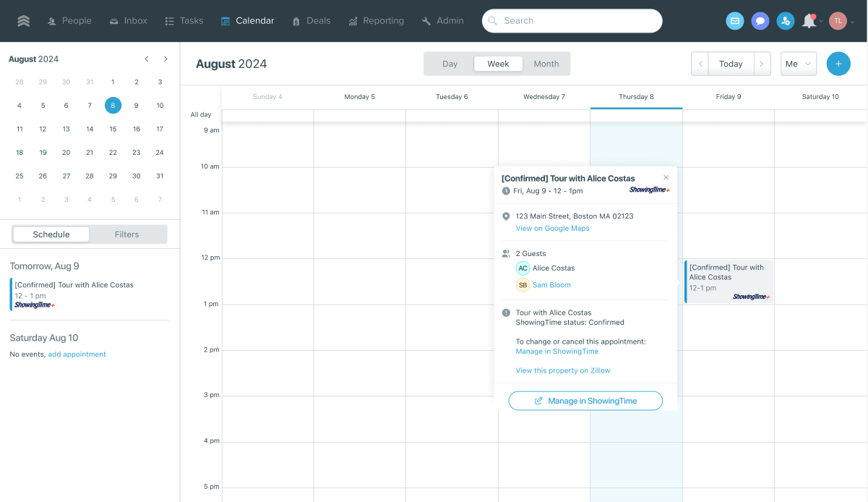The height and width of the screenshot is (502, 868).
Task: Click the search magnifier icon
Action: tap(493, 21)
